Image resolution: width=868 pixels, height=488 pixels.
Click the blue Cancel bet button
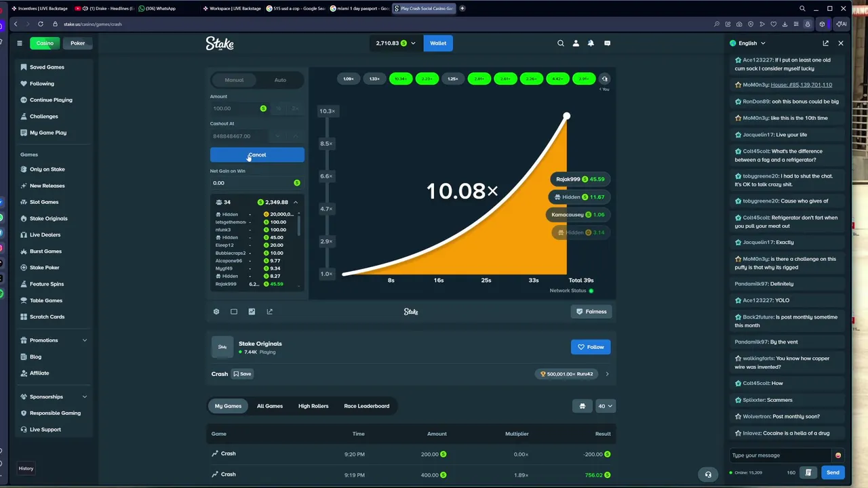(x=257, y=155)
